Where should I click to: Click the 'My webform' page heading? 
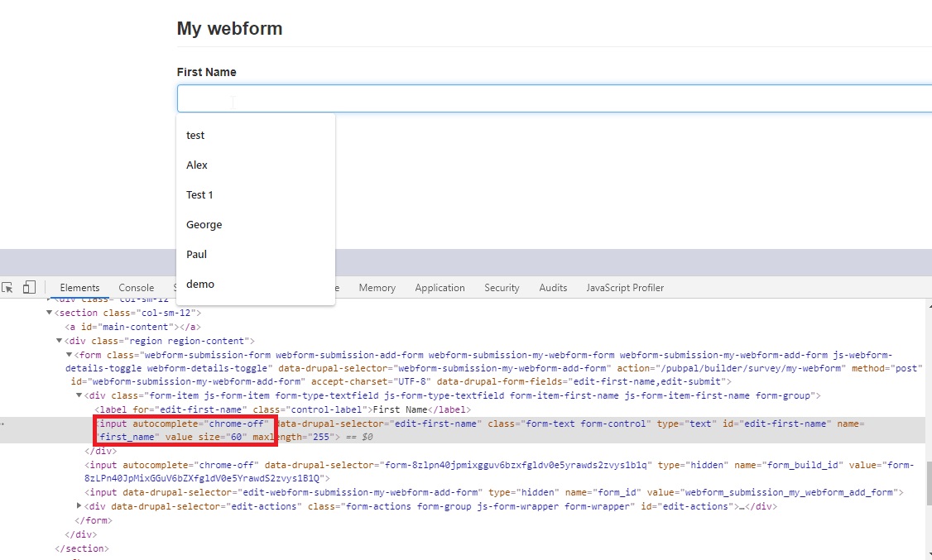coord(229,28)
